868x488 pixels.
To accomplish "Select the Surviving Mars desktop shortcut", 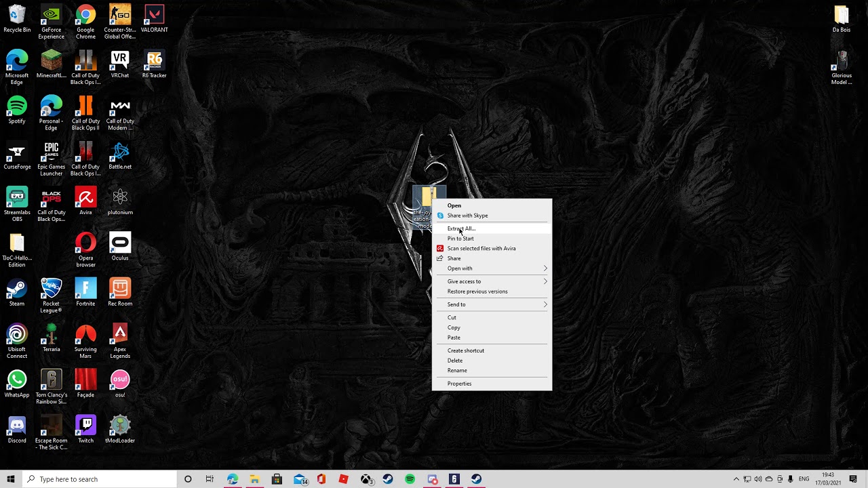I will pyautogui.click(x=85, y=341).
